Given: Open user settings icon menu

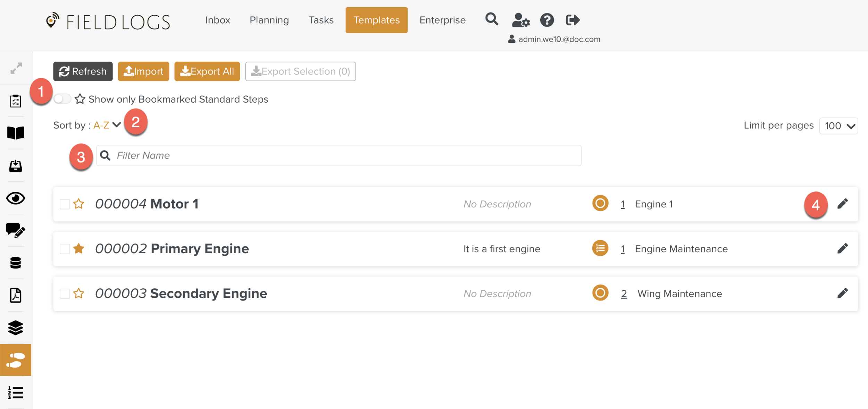Looking at the screenshot, I should (520, 20).
